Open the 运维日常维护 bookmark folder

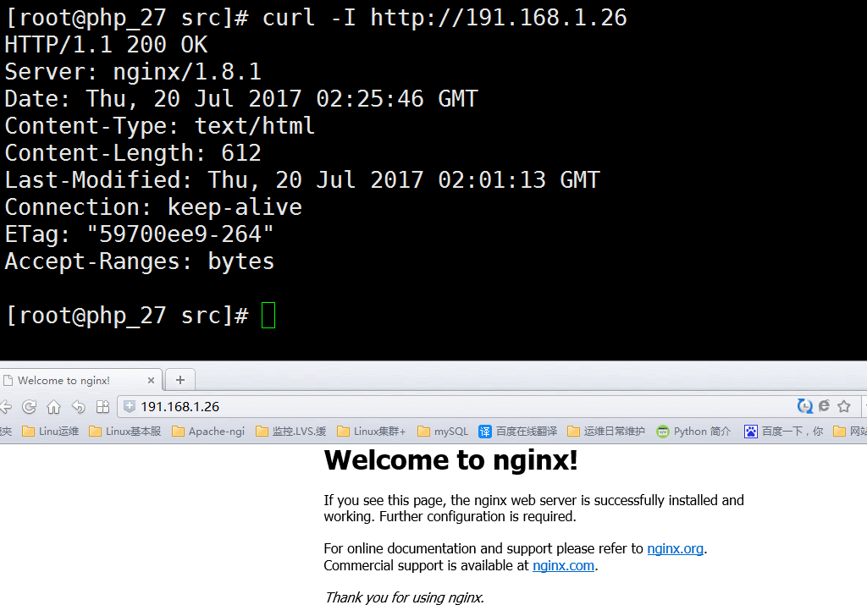[x=606, y=432]
